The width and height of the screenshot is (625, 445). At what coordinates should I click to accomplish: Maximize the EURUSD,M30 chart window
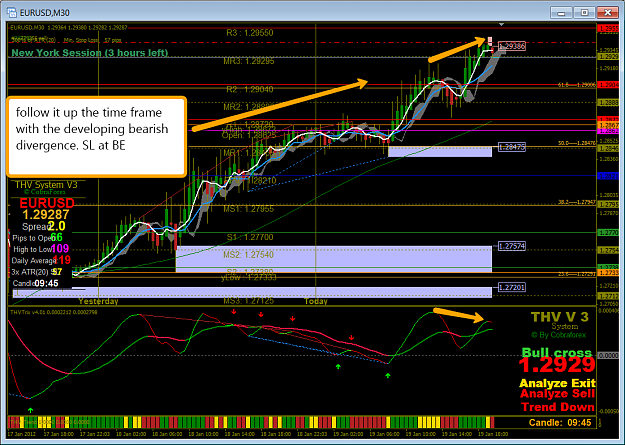click(x=584, y=13)
